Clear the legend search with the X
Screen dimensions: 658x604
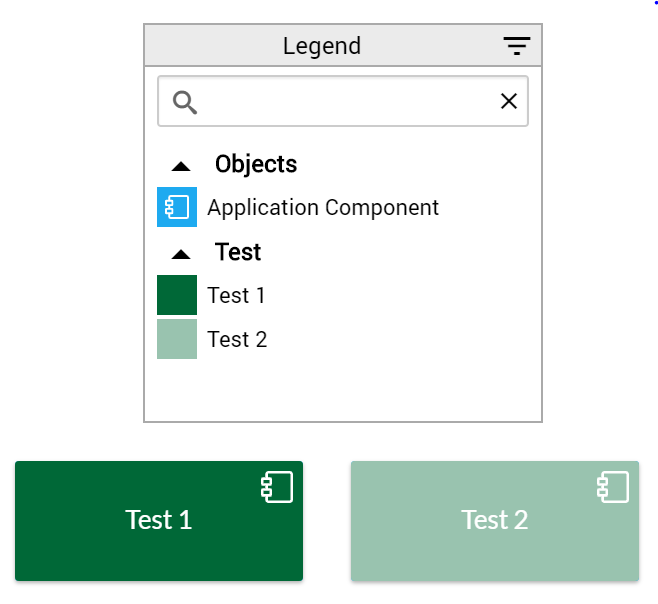(509, 101)
